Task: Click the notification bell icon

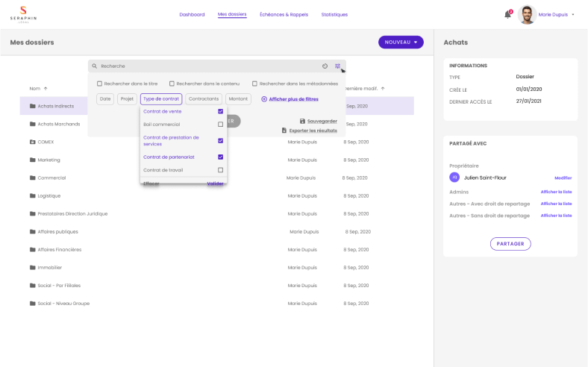Action: pos(507,15)
